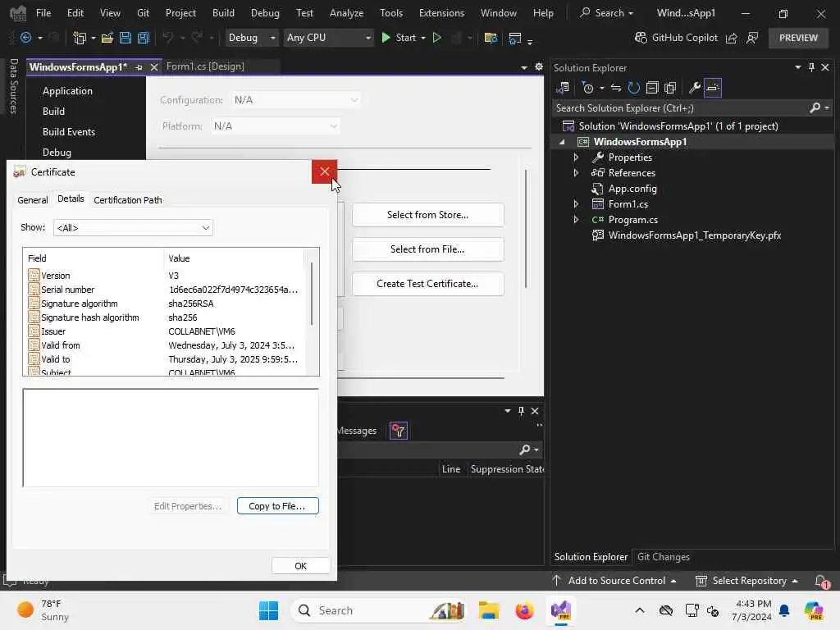Screen dimensions: 840x630
Task: Toggle the error list filter icon
Action: pyautogui.click(x=399, y=431)
